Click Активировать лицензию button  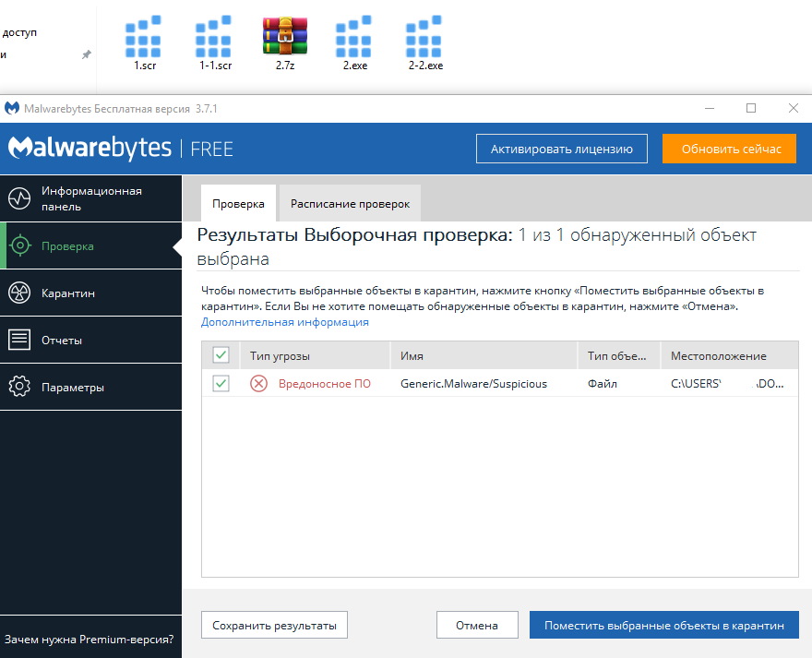click(x=562, y=149)
